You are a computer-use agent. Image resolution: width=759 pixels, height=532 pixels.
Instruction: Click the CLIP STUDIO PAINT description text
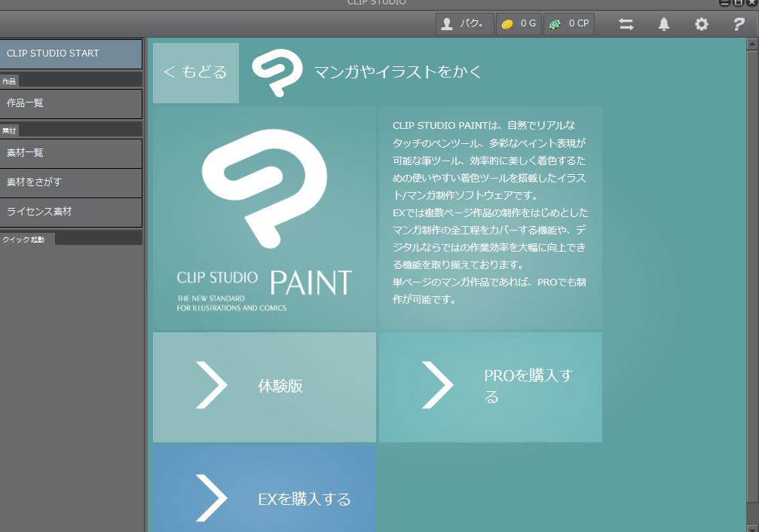490,212
